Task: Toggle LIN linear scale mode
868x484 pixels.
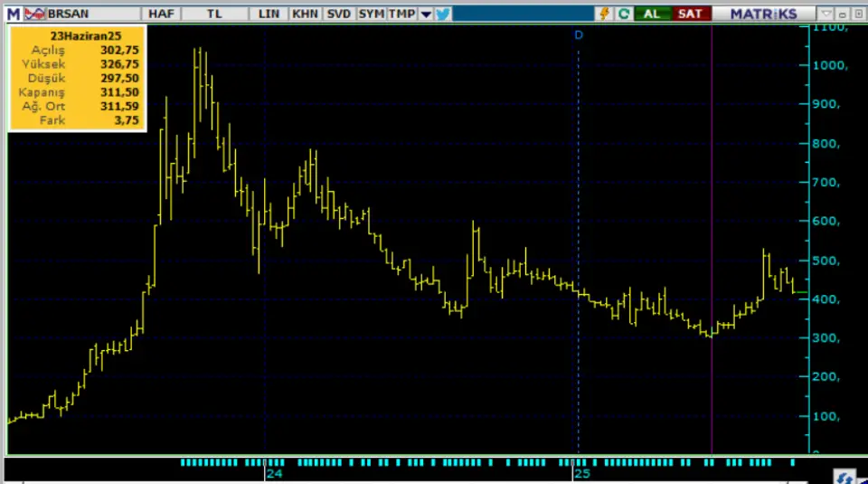Action: point(269,14)
